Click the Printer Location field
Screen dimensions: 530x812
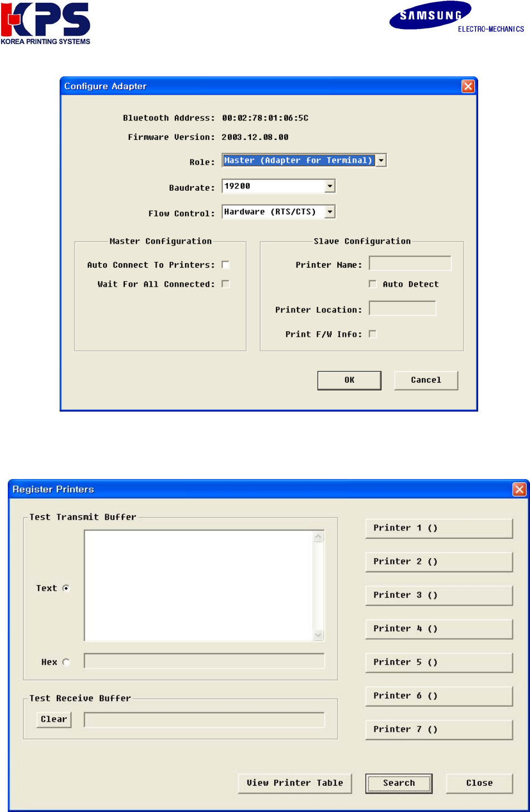tap(402, 308)
